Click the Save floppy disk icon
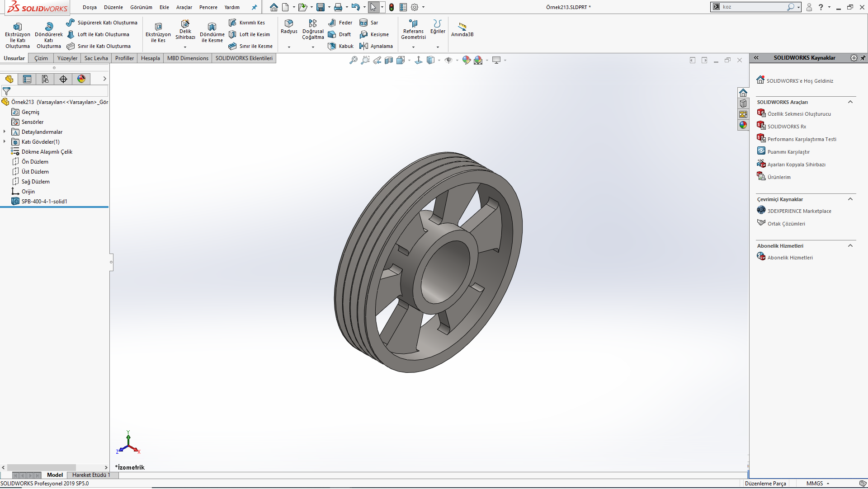 (x=321, y=7)
